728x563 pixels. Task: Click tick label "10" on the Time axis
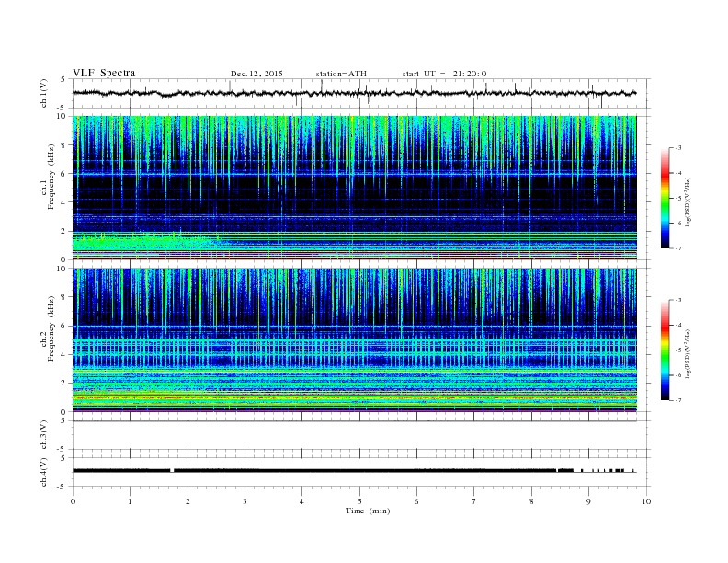646,501
